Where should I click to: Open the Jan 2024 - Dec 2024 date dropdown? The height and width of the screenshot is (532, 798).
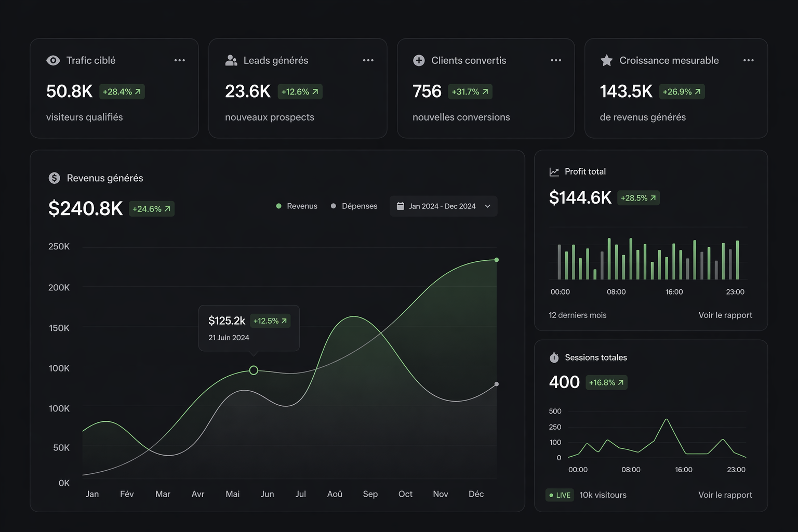pos(444,206)
